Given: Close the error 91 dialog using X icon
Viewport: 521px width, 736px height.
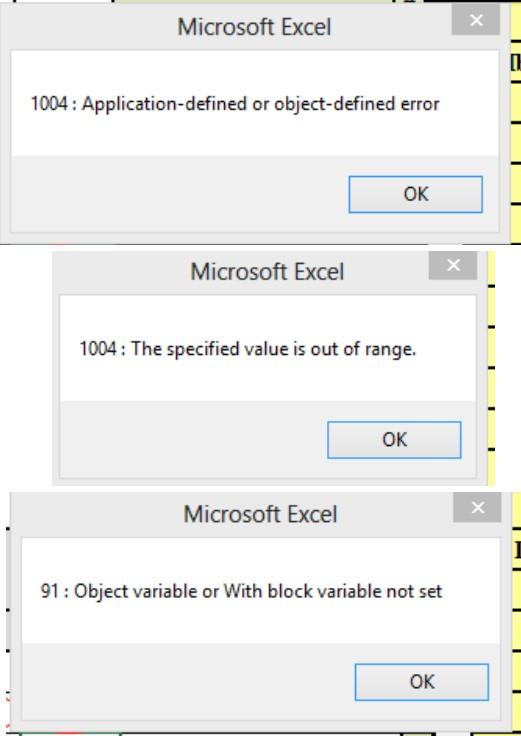Looking at the screenshot, I should click(477, 508).
